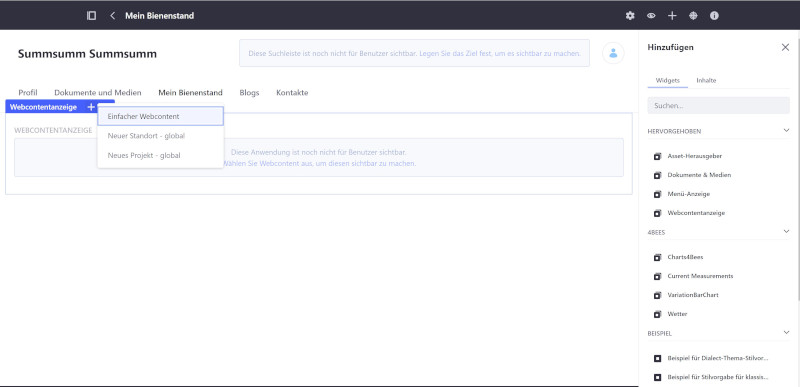Click the Dokumente & Medien label
Screen dimensions: 800x387
[699, 175]
